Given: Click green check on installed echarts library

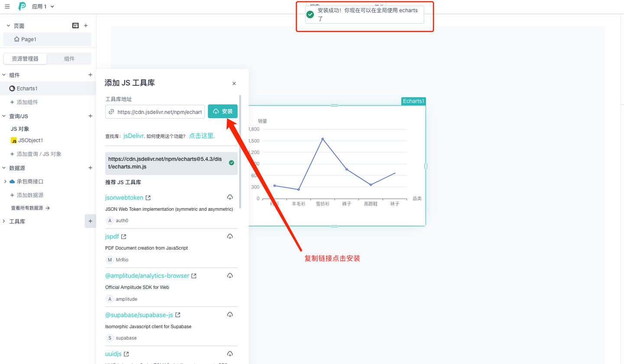Looking at the screenshot, I should (x=231, y=163).
